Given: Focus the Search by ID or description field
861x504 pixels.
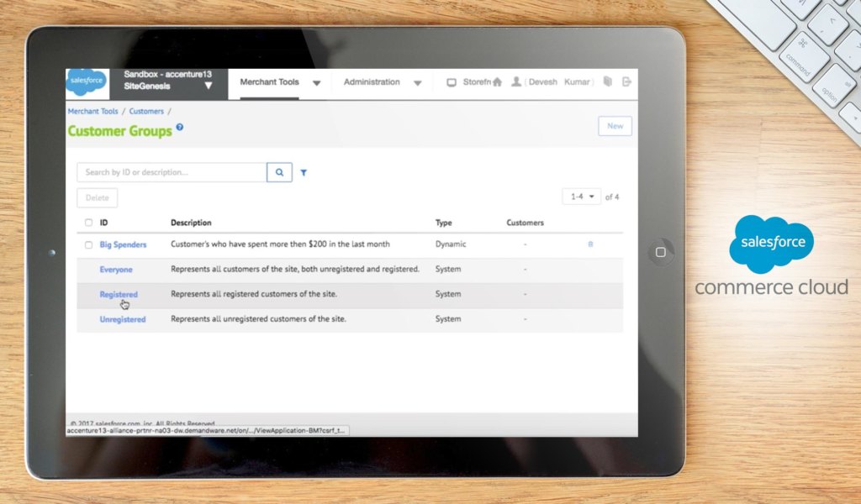Looking at the screenshot, I should 172,172.
